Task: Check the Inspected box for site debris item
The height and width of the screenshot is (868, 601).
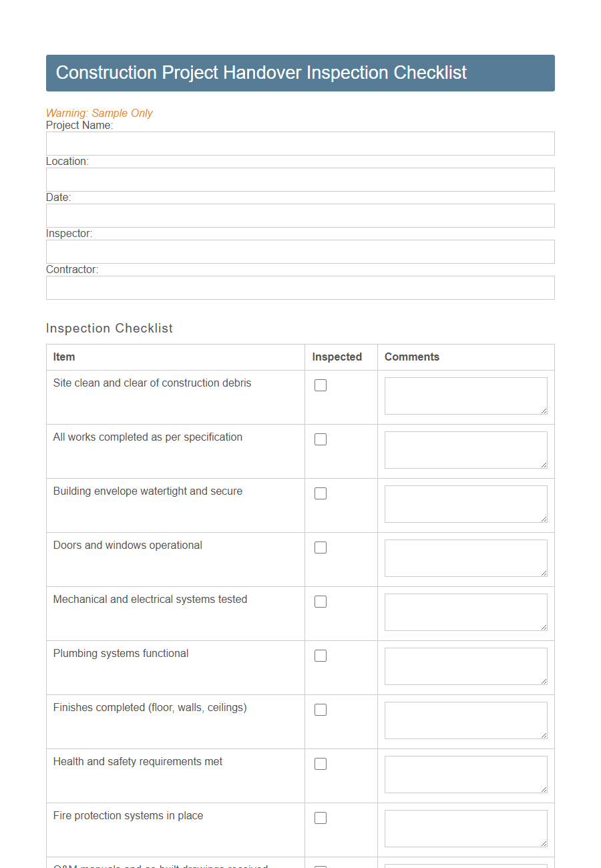Action: 321,385
